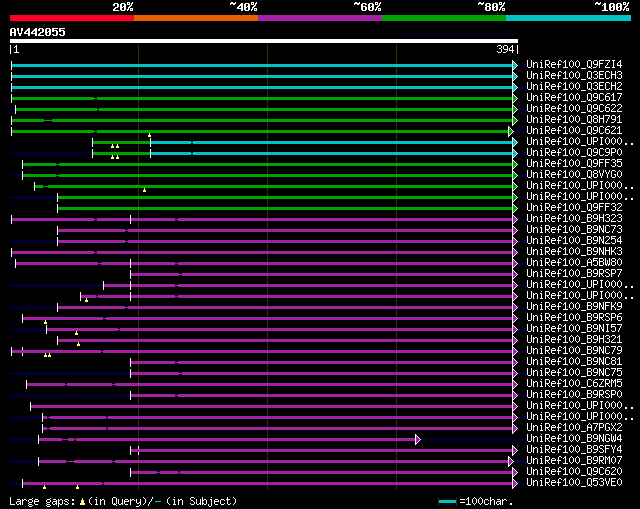640x509 pixels.
Task: Click the UniRef100_B9N254 label
Action: [574, 240]
